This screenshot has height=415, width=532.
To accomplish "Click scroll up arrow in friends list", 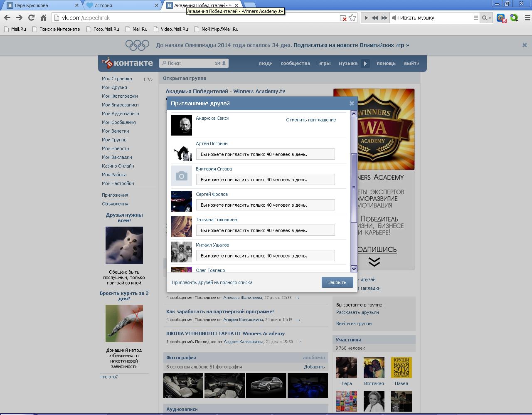I will (x=354, y=114).
